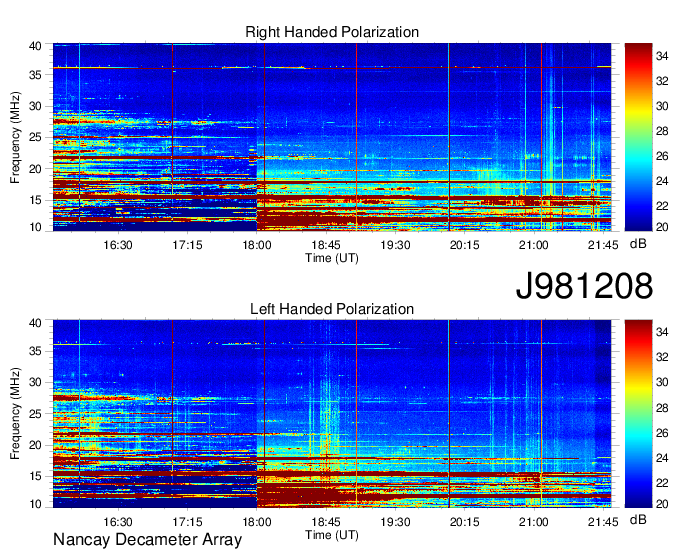
Task: Click the 30 MHz tick on lower plot
Action: (35, 382)
